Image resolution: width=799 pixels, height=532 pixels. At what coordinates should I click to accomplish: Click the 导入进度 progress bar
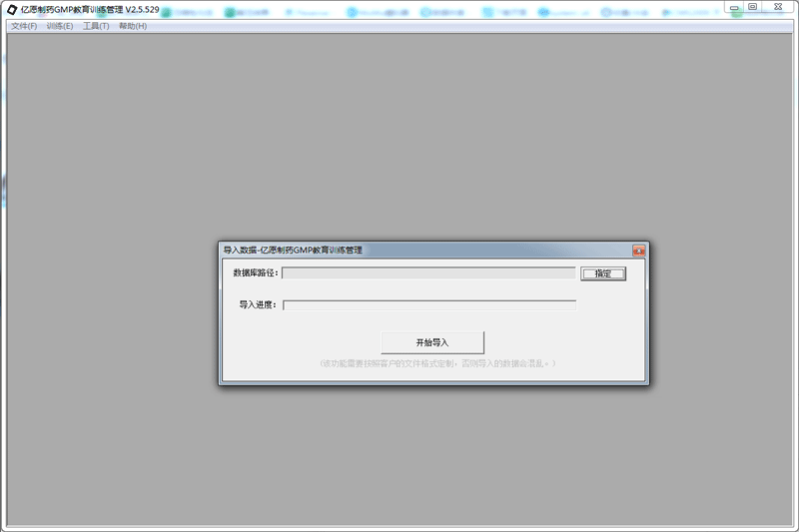429,305
